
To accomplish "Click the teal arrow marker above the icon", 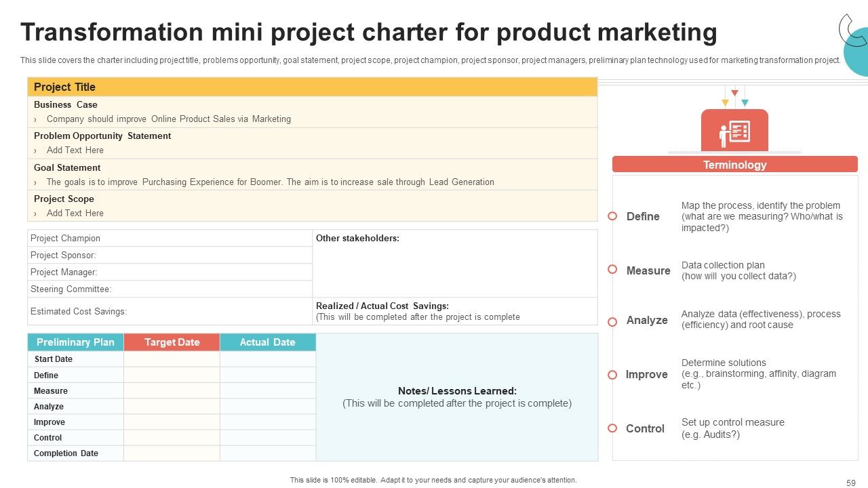I will 745,103.
